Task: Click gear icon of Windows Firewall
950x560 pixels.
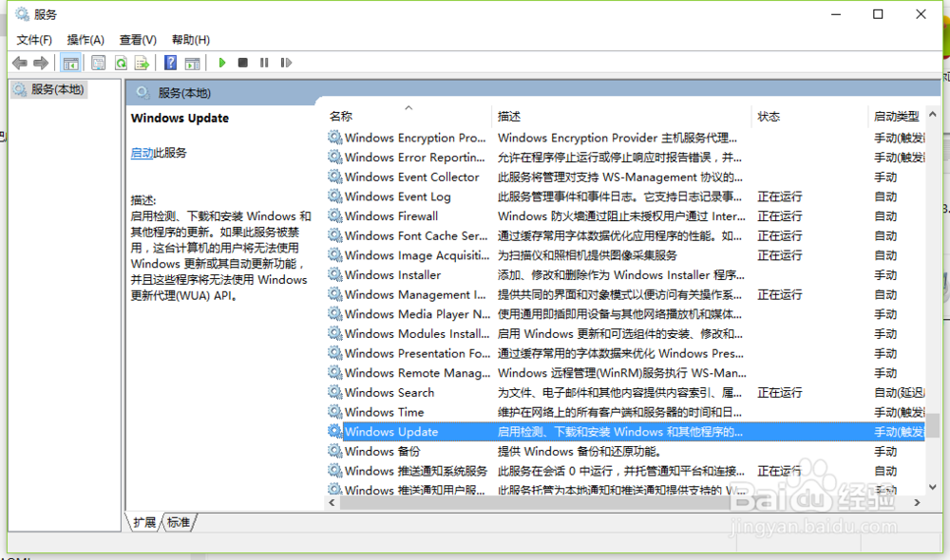Action: (x=334, y=215)
